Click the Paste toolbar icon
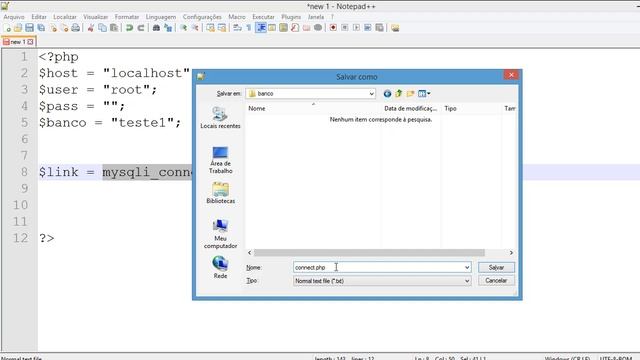 tap(114, 28)
